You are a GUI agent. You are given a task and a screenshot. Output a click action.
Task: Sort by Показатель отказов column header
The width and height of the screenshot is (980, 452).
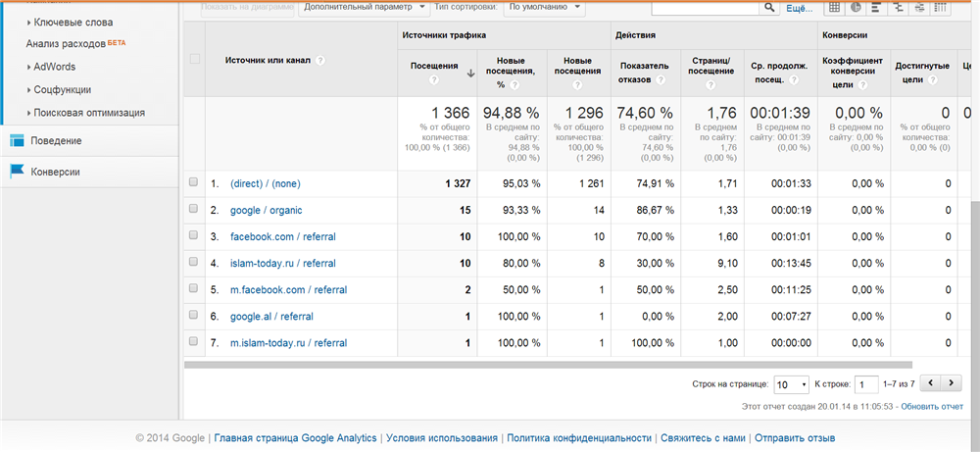644,73
